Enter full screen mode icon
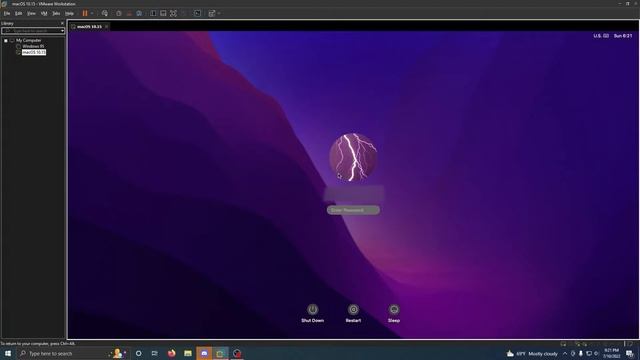Screen dimensions: 640x360 click(x=173, y=13)
